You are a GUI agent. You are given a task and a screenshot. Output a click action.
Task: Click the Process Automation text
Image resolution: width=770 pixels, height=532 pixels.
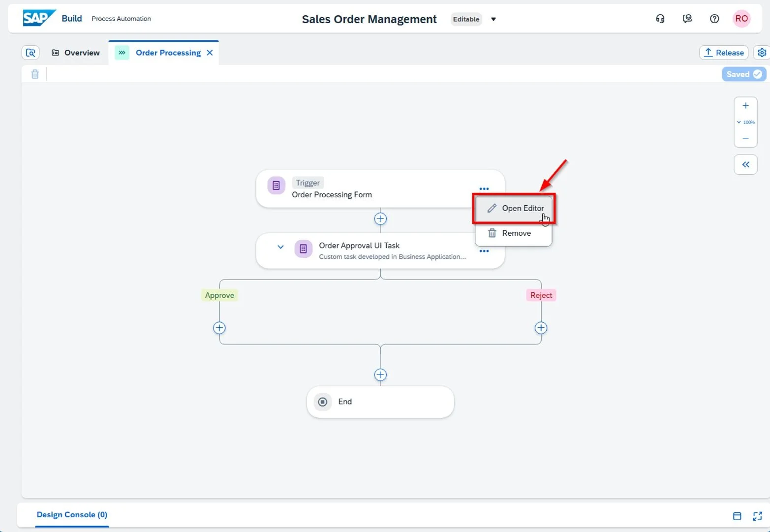pos(121,19)
